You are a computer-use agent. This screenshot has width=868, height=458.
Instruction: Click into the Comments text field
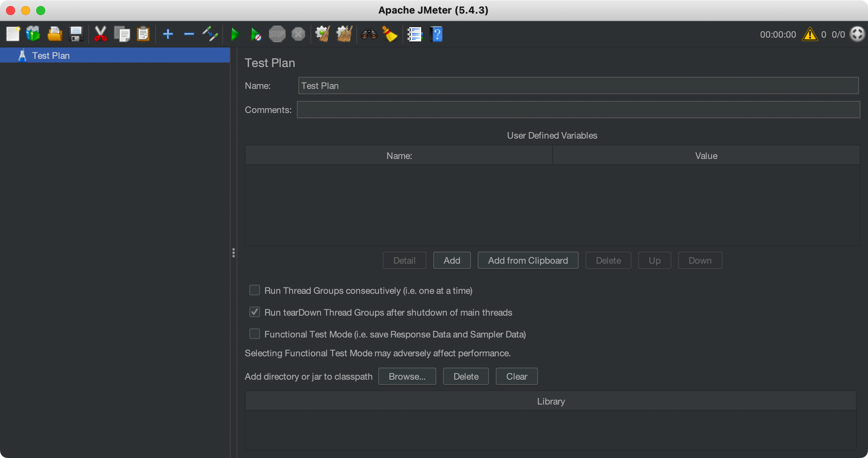578,110
